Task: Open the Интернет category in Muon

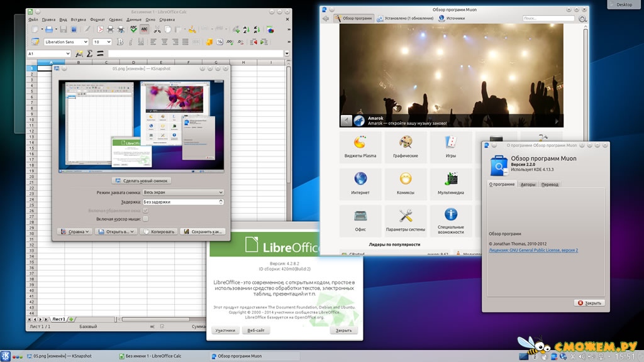Action: tap(360, 184)
